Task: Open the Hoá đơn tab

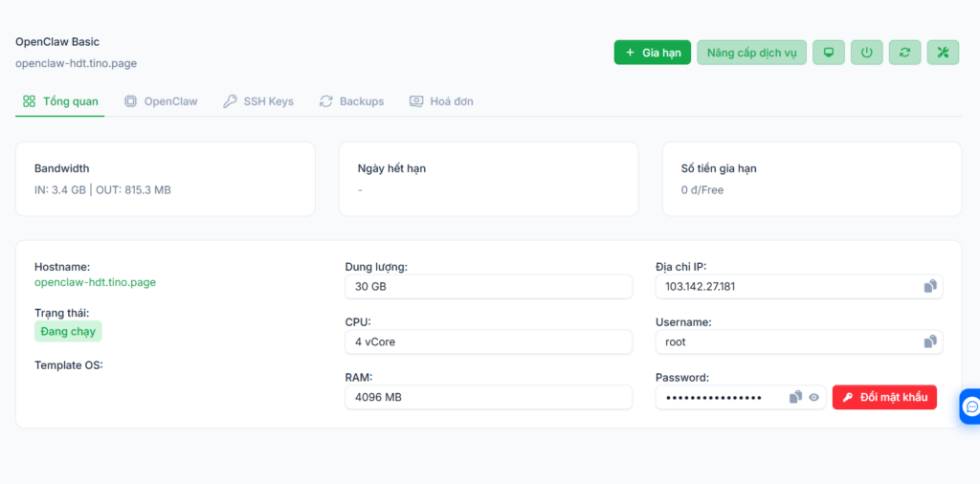Action: point(441,101)
